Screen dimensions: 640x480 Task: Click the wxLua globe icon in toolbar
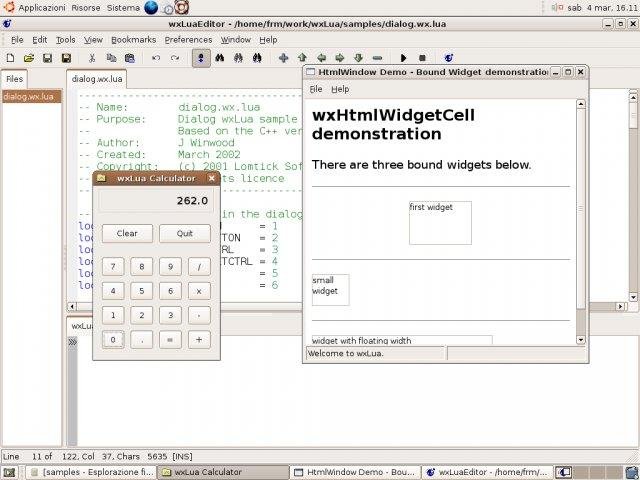(x=449, y=58)
